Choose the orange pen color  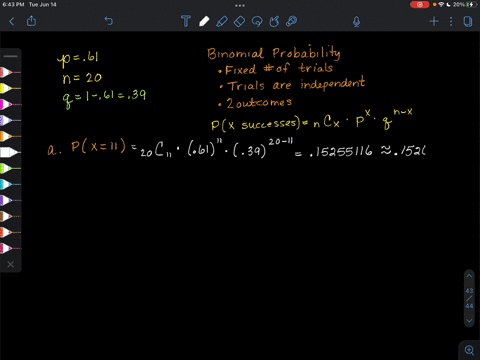10,136
